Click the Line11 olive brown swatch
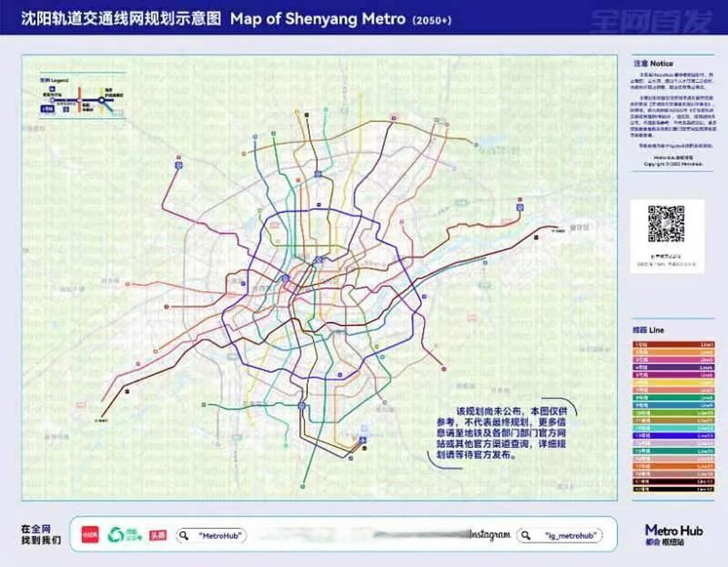 pos(674,420)
